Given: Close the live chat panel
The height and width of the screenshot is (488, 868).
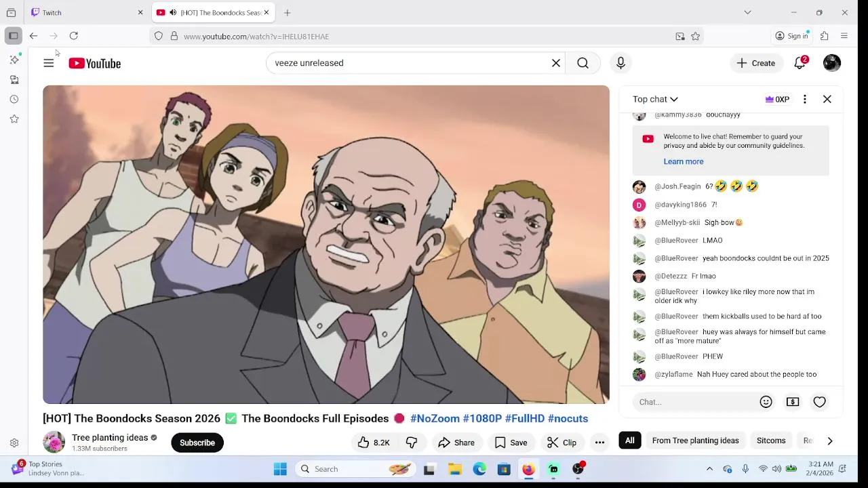Looking at the screenshot, I should coord(827,99).
